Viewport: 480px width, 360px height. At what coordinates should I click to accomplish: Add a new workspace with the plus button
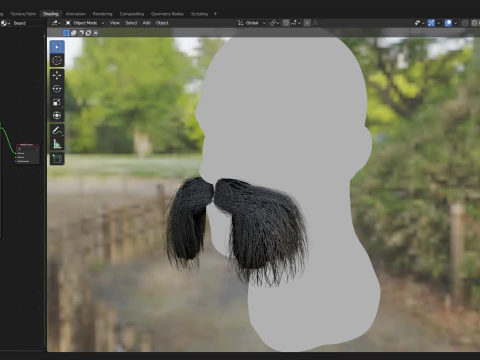click(x=215, y=14)
